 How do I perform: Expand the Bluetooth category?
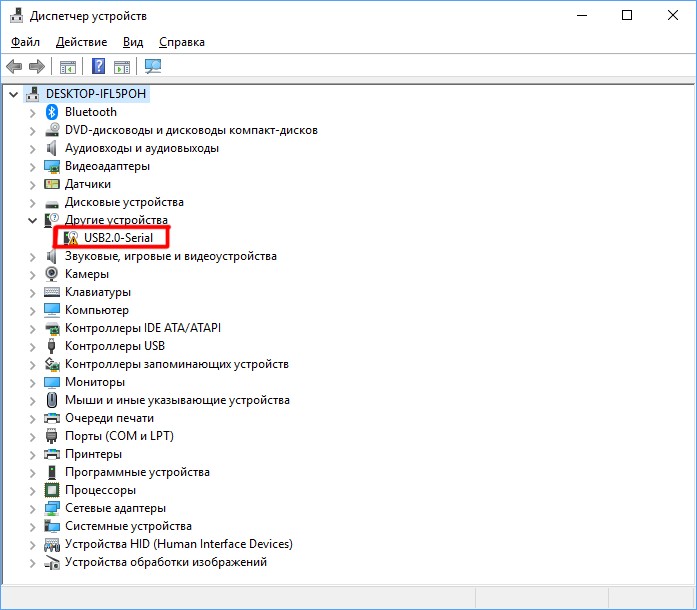32,112
